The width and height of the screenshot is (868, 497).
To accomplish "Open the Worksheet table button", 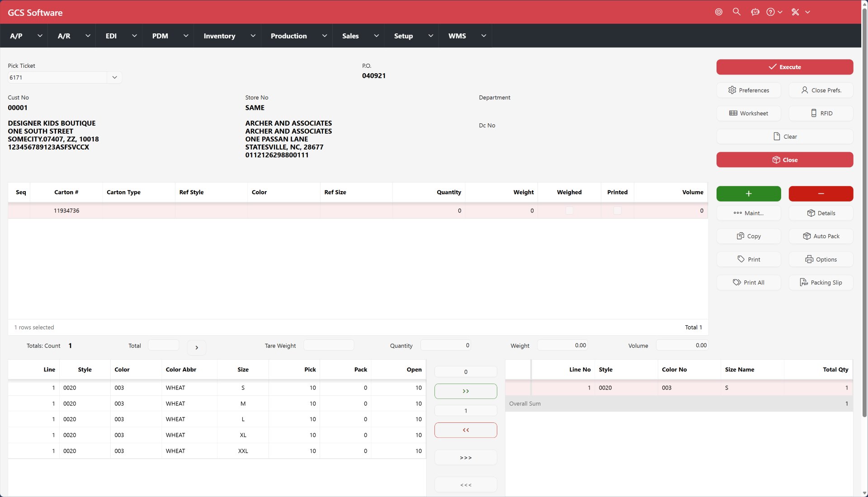I will tap(749, 113).
